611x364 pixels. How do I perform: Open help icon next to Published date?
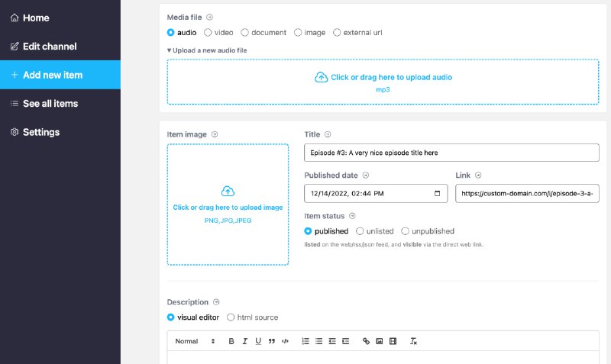[366, 176]
